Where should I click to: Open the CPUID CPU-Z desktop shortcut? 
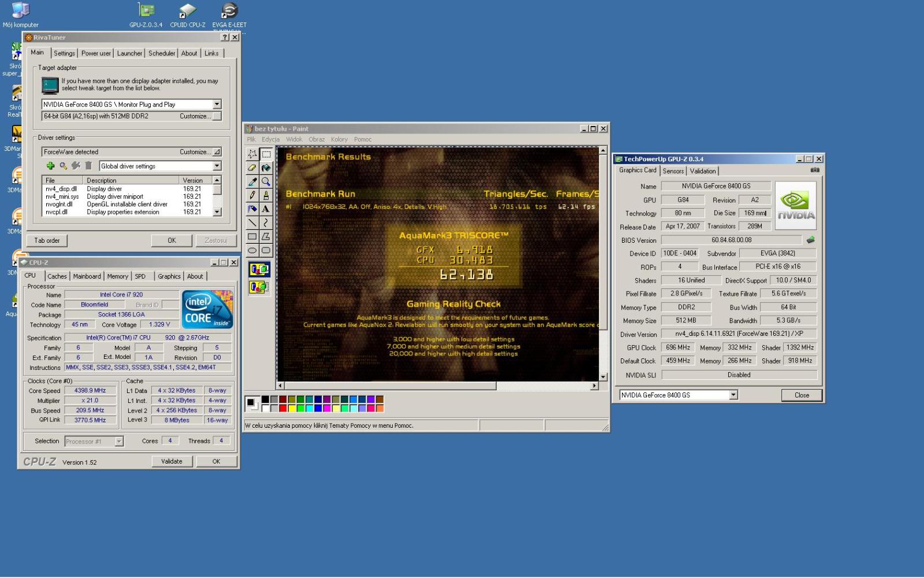188,15
